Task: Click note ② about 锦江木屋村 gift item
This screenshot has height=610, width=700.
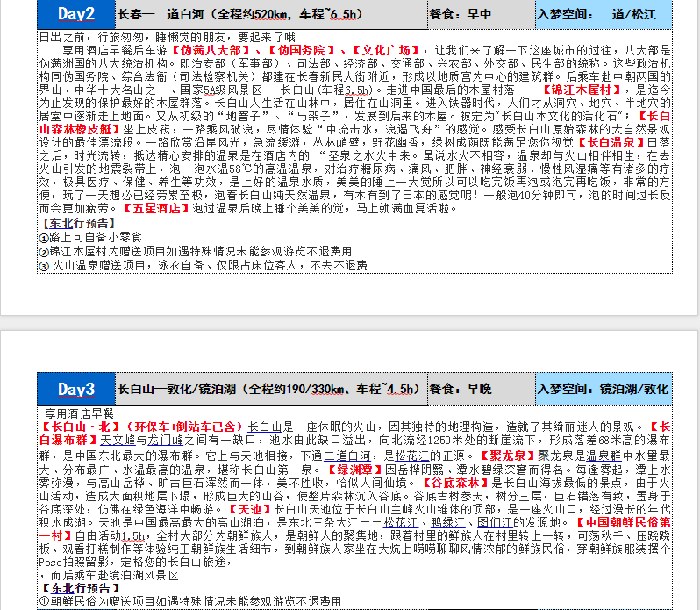Action: (177, 251)
